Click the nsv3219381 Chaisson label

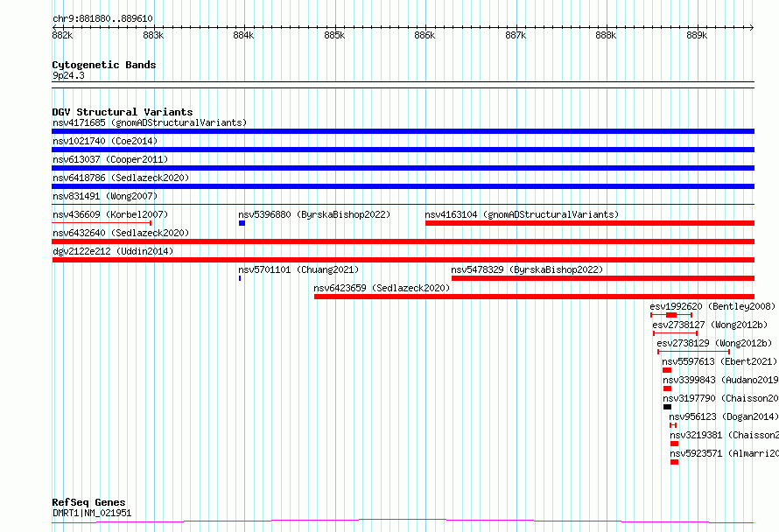[x=724, y=435]
